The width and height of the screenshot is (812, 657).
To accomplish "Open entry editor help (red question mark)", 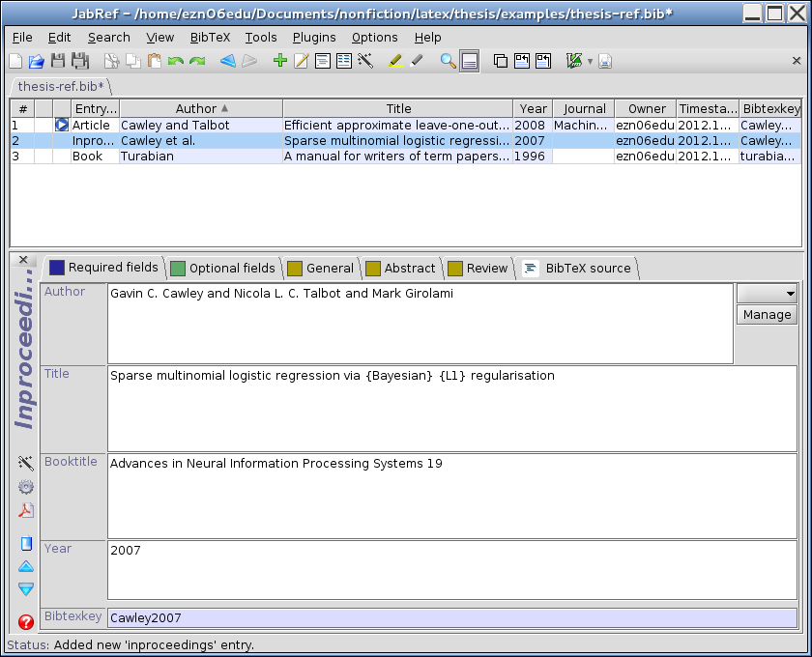I will click(x=26, y=622).
